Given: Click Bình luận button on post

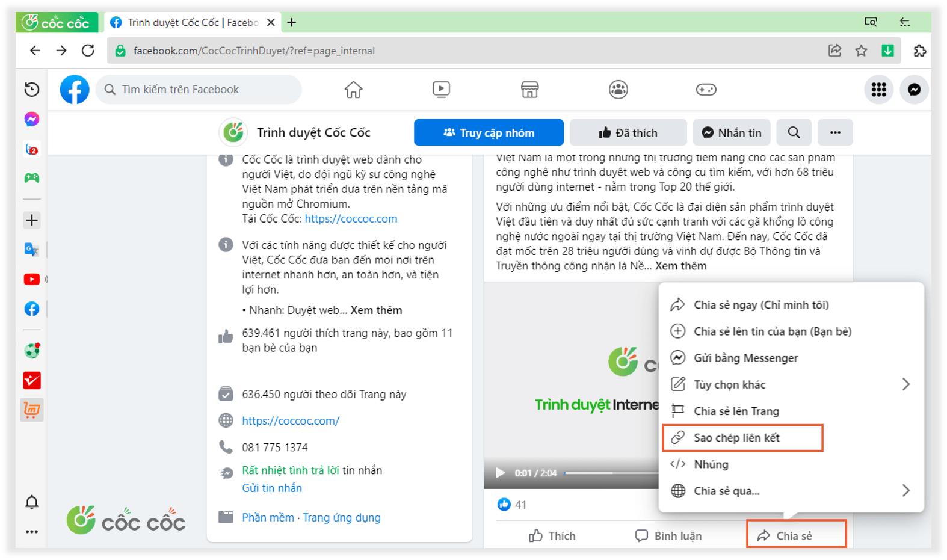Looking at the screenshot, I should point(668,535).
